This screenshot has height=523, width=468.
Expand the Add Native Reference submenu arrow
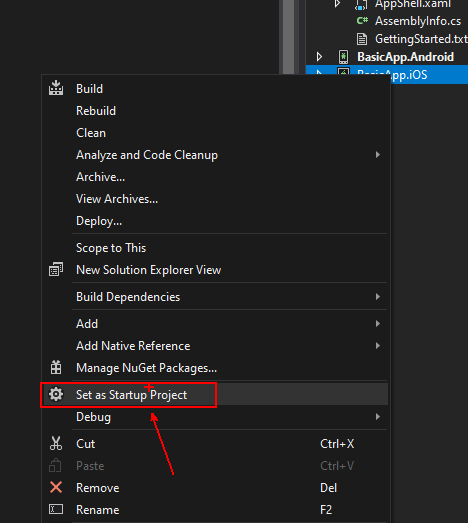pyautogui.click(x=378, y=346)
